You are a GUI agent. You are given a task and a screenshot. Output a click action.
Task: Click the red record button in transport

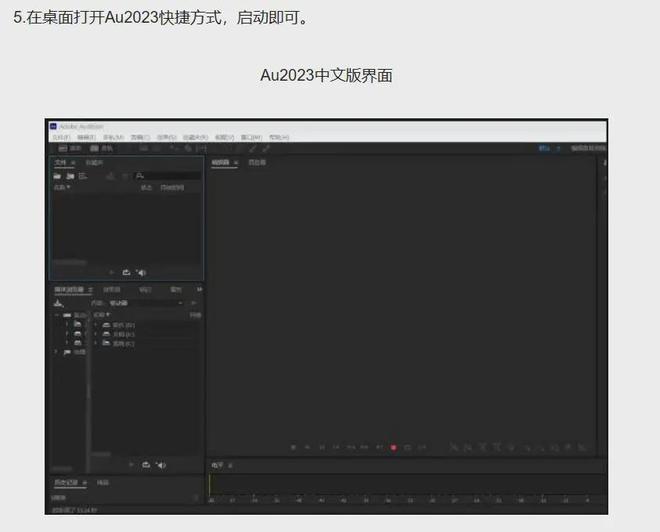pyautogui.click(x=394, y=447)
